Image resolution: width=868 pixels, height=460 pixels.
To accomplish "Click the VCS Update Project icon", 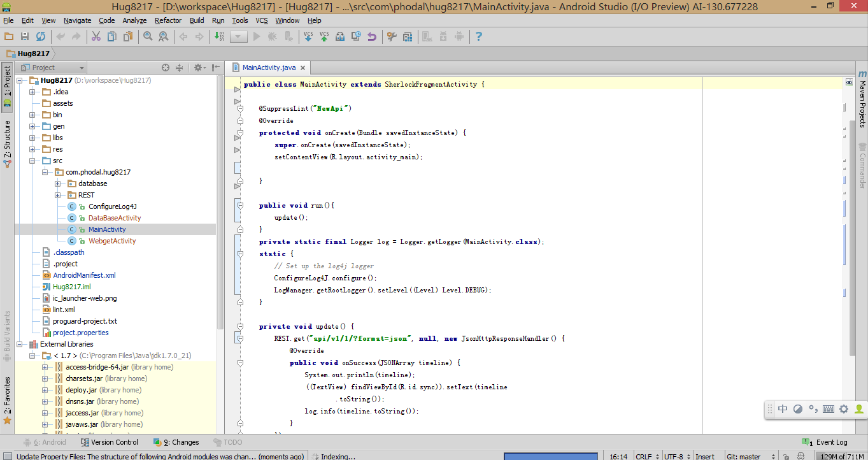I will (308, 37).
